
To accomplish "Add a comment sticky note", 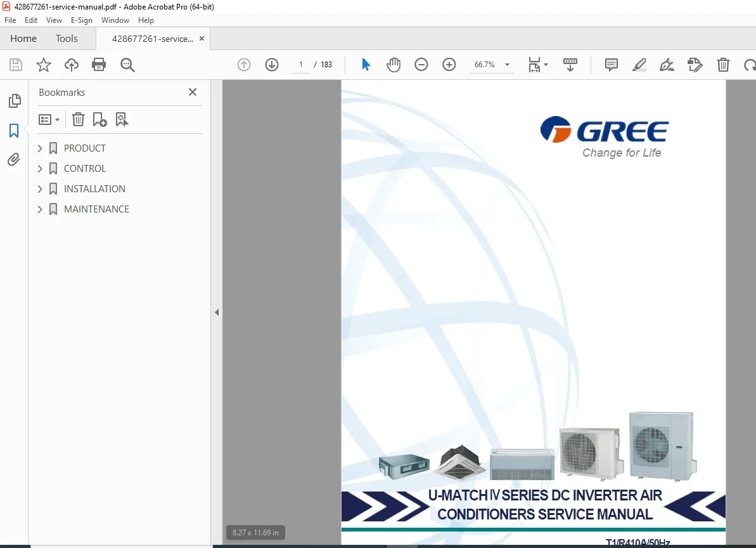I will tap(612, 65).
